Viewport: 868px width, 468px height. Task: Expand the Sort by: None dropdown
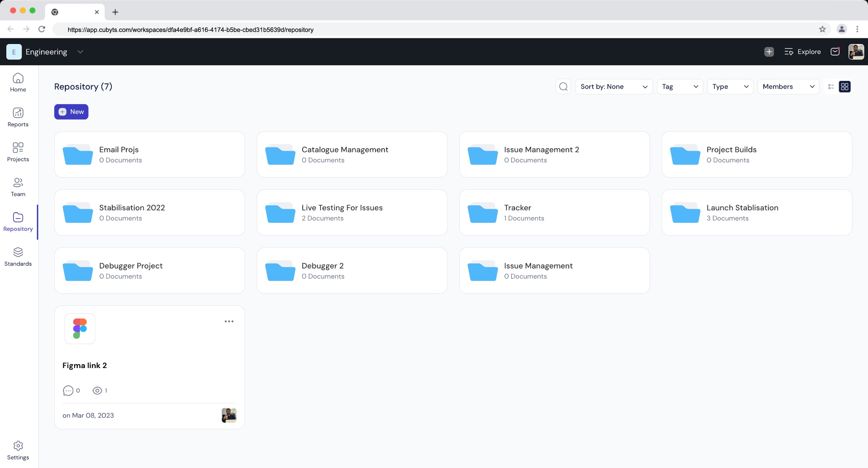click(x=614, y=86)
